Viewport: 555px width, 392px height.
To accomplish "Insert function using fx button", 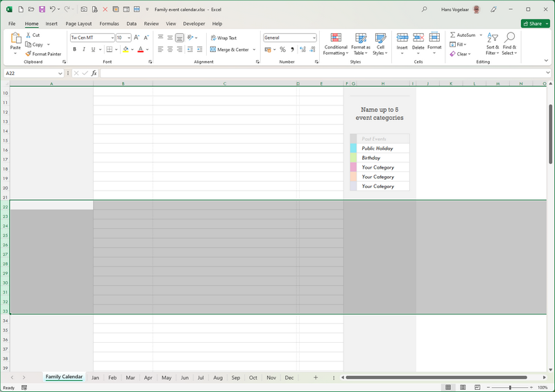I will pos(94,73).
